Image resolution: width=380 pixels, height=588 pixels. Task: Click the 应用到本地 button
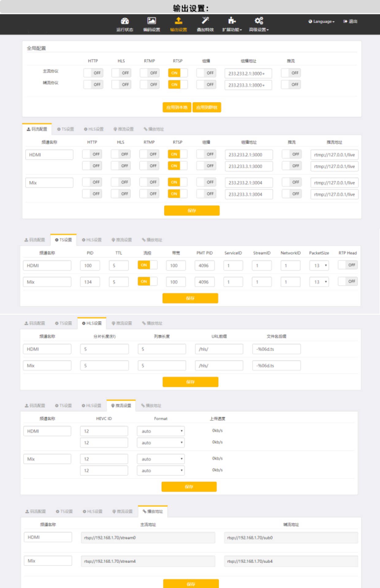[x=177, y=107]
